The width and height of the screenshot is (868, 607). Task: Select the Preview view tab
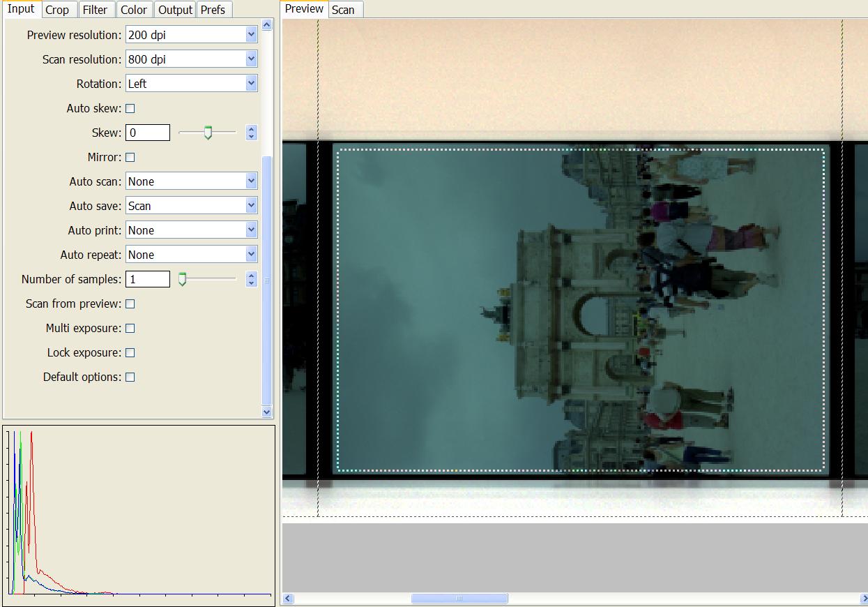click(305, 9)
